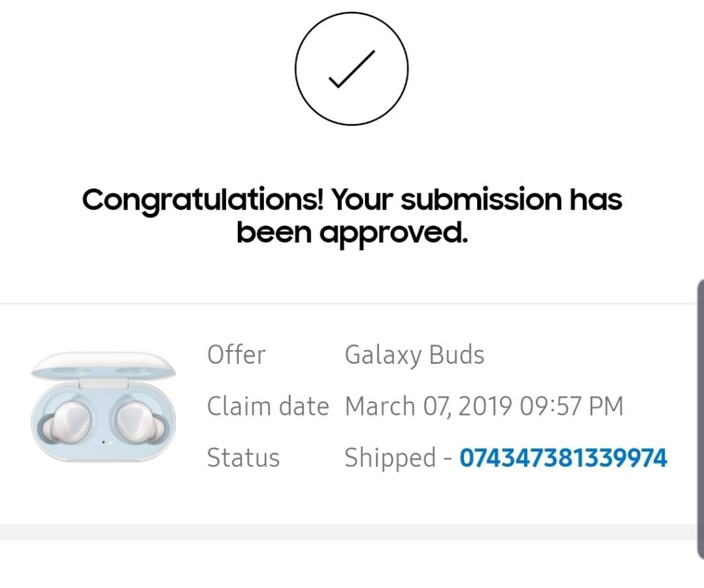Click the vertical scrollbar on the right edge

tap(701, 417)
